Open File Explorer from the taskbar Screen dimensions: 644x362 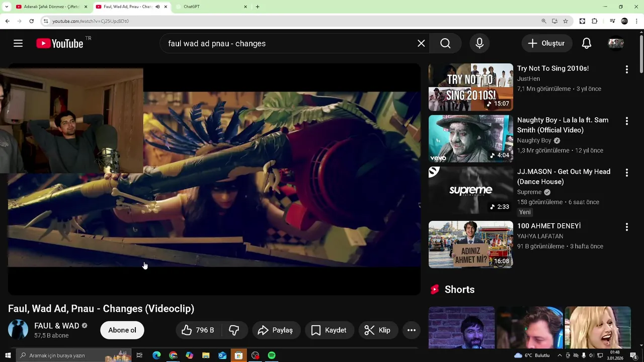pos(206,355)
